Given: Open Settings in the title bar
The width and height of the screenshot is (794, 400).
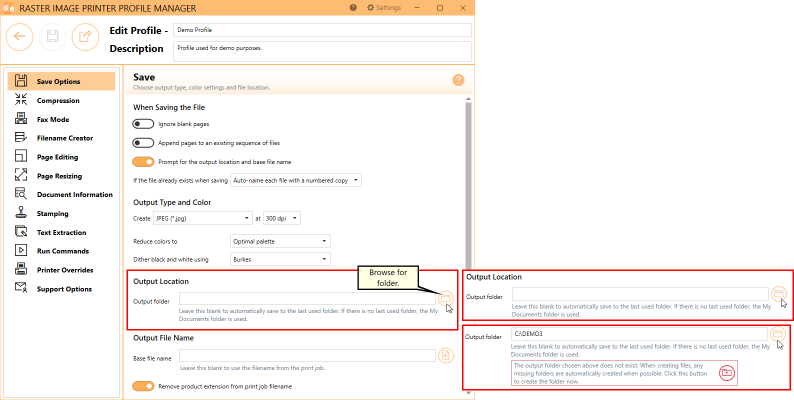Looking at the screenshot, I should 384,8.
